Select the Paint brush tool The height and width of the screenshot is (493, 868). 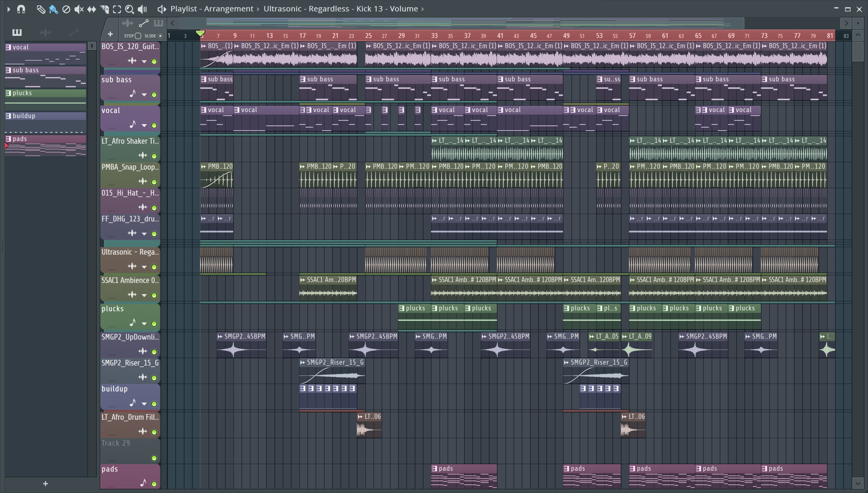click(x=53, y=9)
